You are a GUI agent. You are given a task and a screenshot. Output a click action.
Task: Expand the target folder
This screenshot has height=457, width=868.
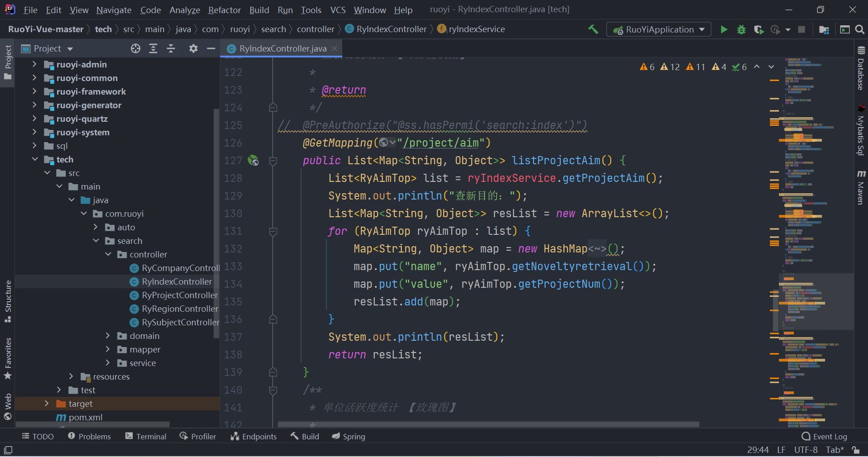pyautogui.click(x=47, y=404)
